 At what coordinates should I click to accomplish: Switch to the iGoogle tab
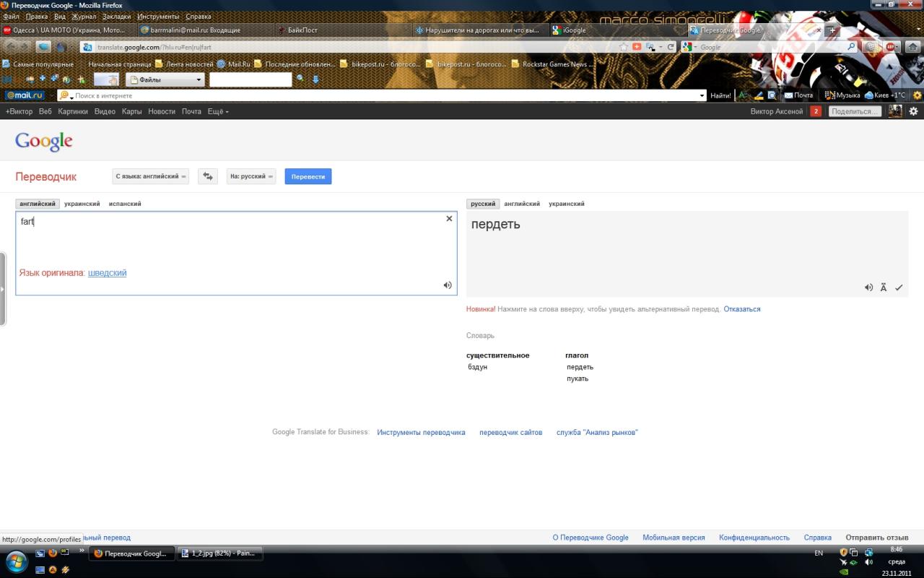[x=617, y=30]
